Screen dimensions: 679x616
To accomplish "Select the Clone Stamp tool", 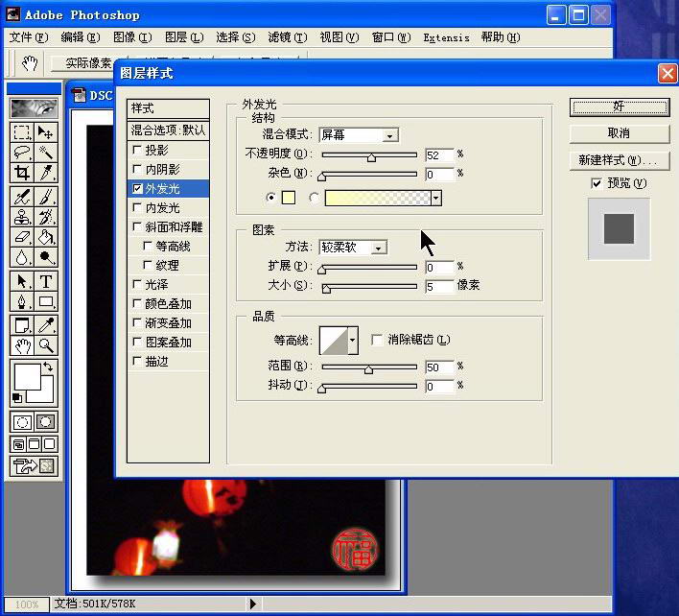I will coord(22,216).
